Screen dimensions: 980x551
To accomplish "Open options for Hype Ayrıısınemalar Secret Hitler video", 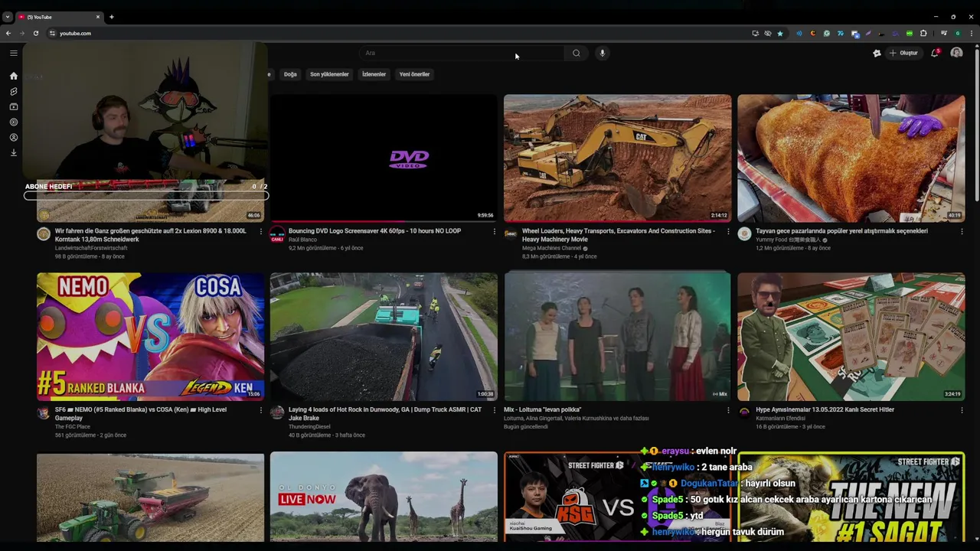I will coord(962,410).
